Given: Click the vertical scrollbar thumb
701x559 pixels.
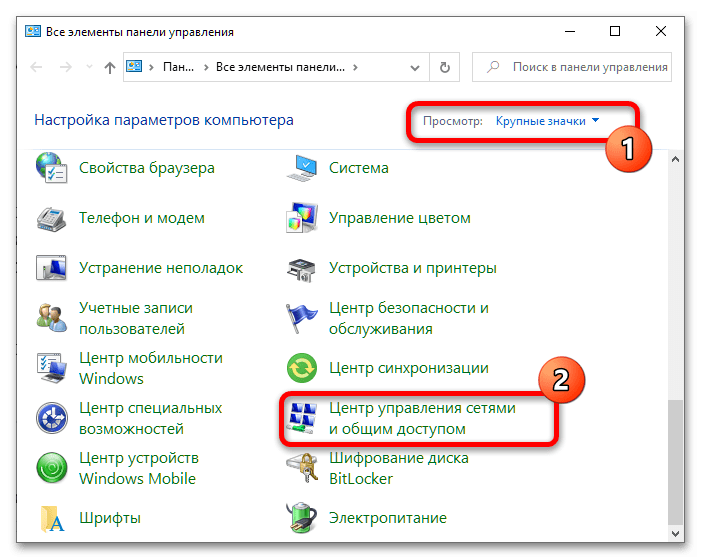Looking at the screenshot, I should (675, 462).
